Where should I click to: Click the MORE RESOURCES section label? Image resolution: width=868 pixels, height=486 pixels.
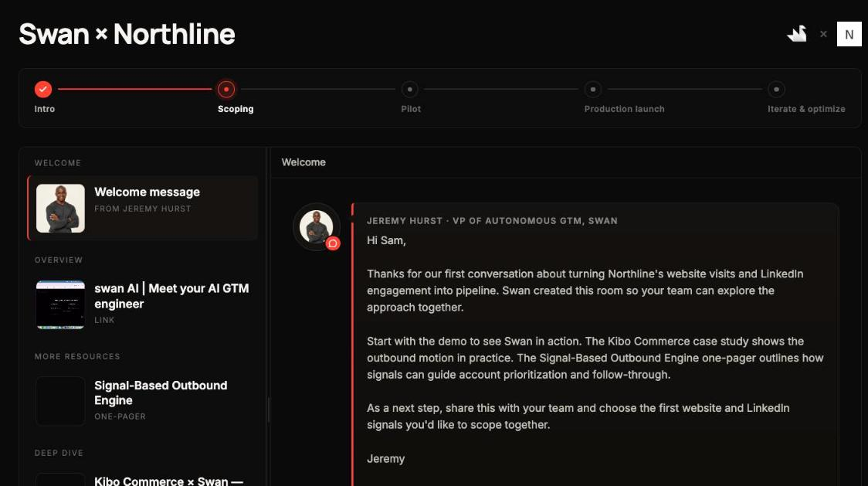pyautogui.click(x=77, y=356)
